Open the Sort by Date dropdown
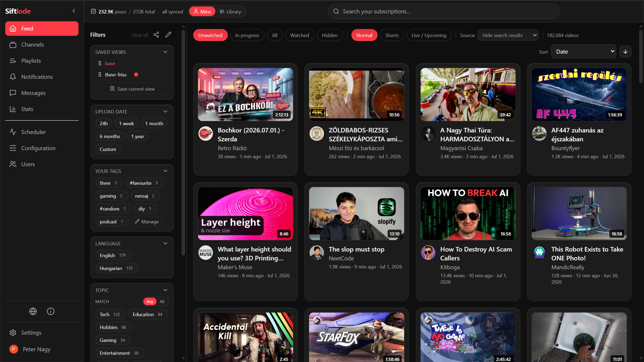The image size is (644, 362). tap(584, 51)
